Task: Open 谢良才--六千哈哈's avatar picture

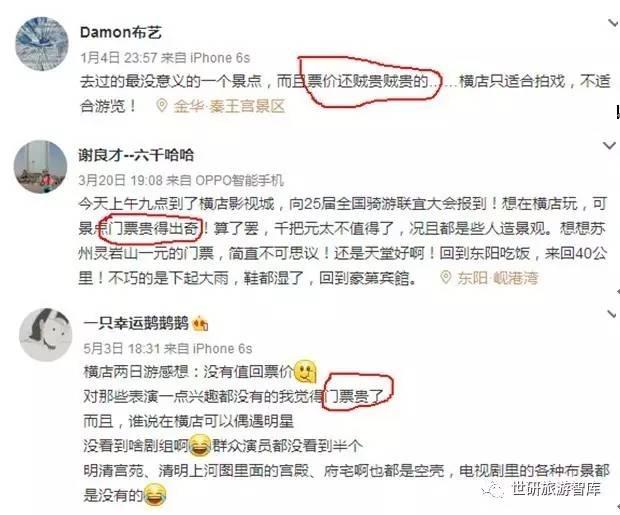Action: 41,167
